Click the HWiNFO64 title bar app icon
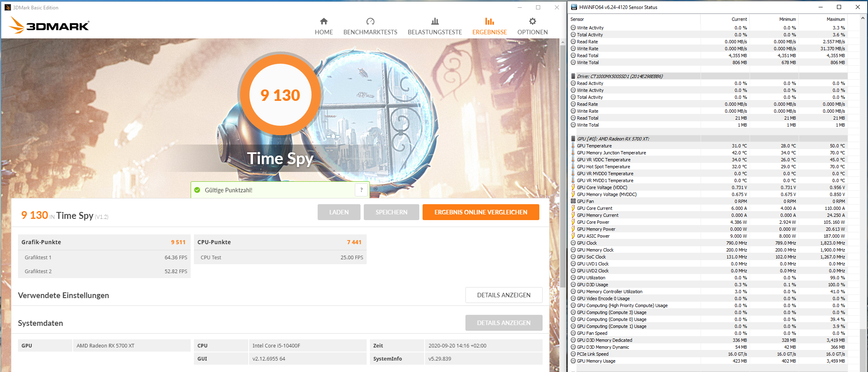The height and width of the screenshot is (372, 868). click(x=574, y=7)
